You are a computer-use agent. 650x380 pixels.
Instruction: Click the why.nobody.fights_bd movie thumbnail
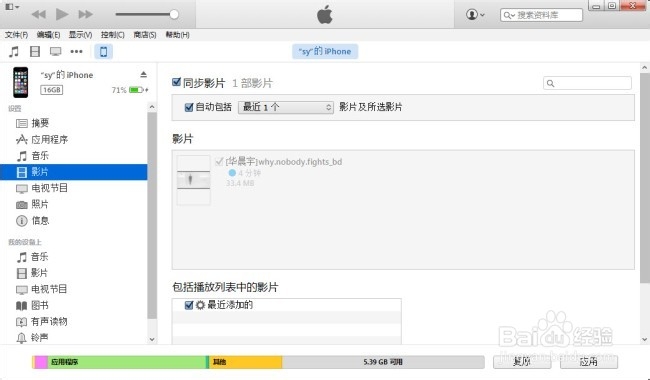point(194,180)
